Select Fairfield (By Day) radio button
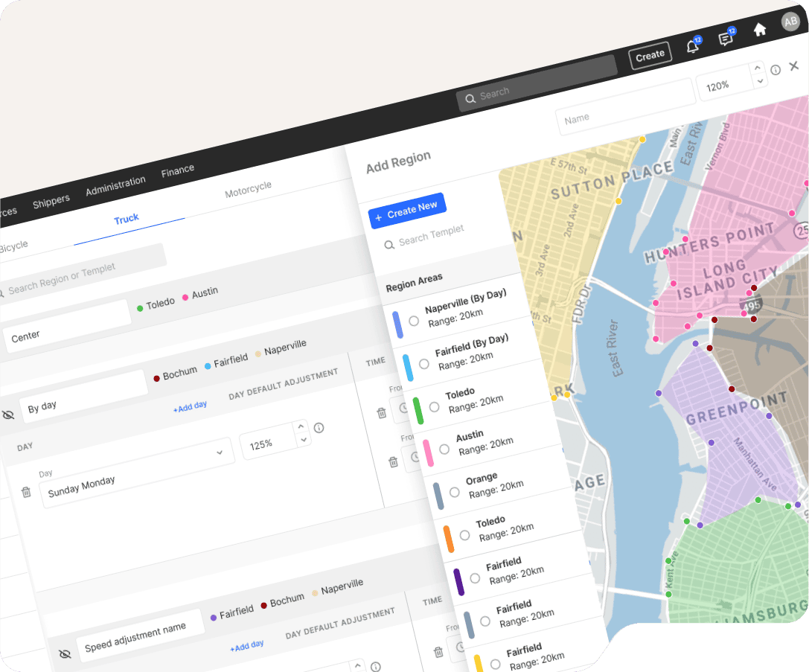Screen dimensions: 809x672 [424, 364]
